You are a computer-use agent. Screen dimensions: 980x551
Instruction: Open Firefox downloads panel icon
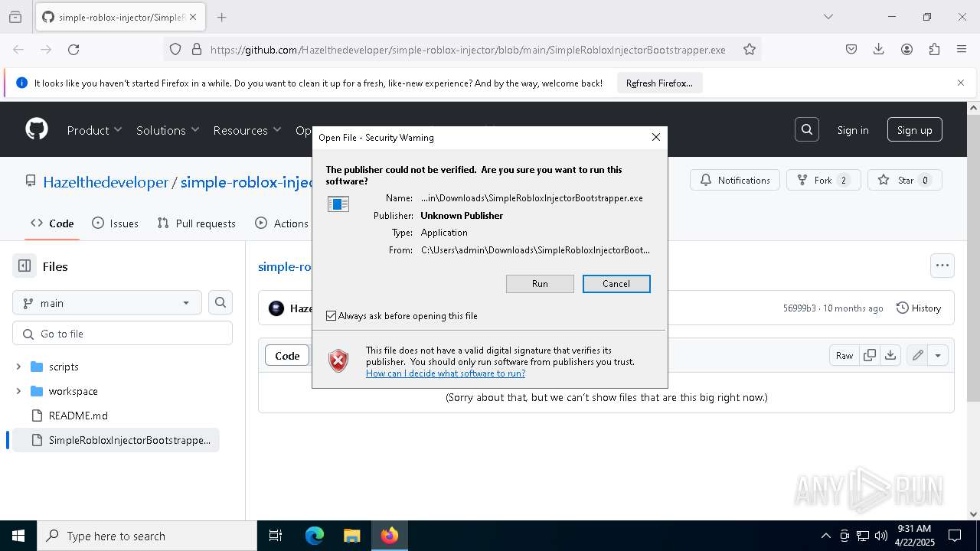coord(879,49)
